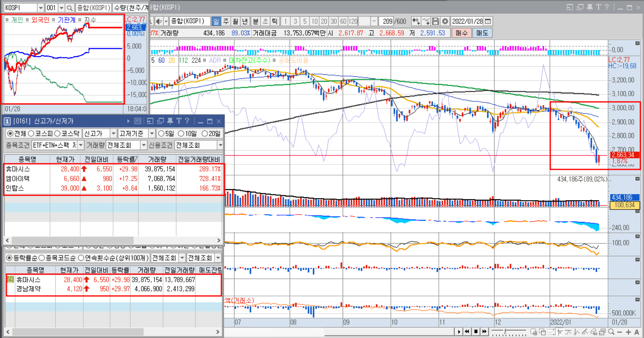
Task: Save chart with the floppy disk icon
Action: (436, 21)
